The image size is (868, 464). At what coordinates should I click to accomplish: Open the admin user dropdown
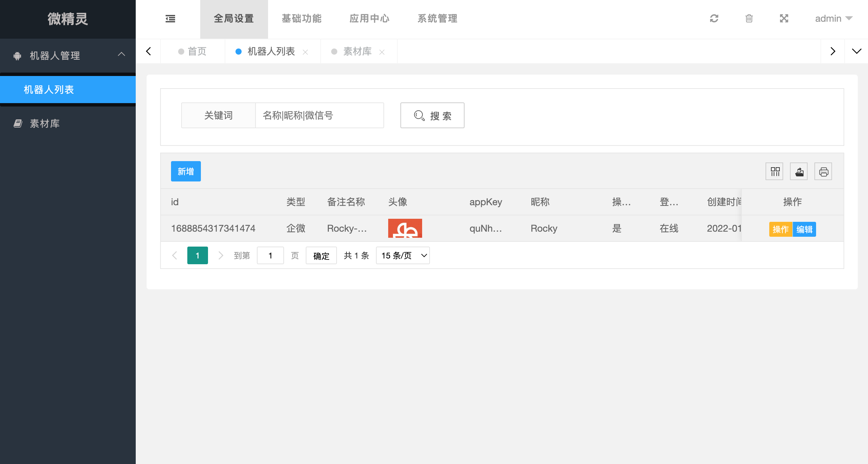[x=833, y=19]
